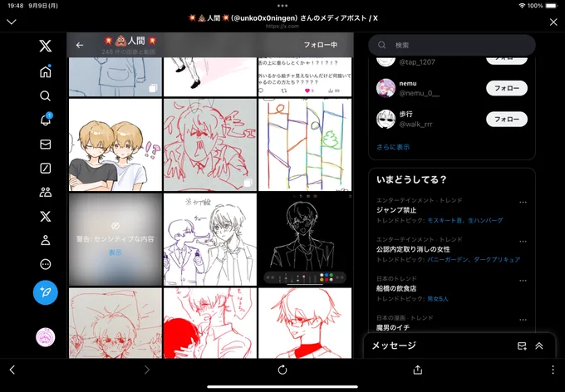Open the Premium X icon in sidebar
This screenshot has width=565, height=392.
click(x=46, y=217)
